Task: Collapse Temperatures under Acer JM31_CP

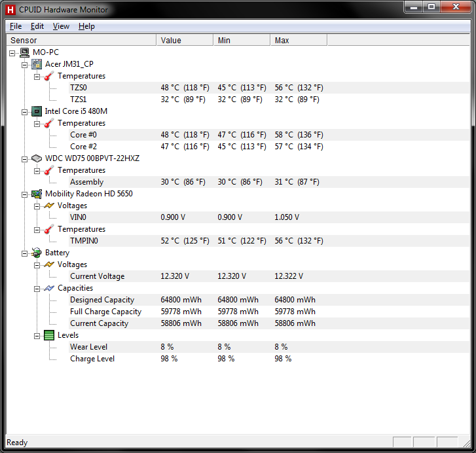Action: coord(37,77)
